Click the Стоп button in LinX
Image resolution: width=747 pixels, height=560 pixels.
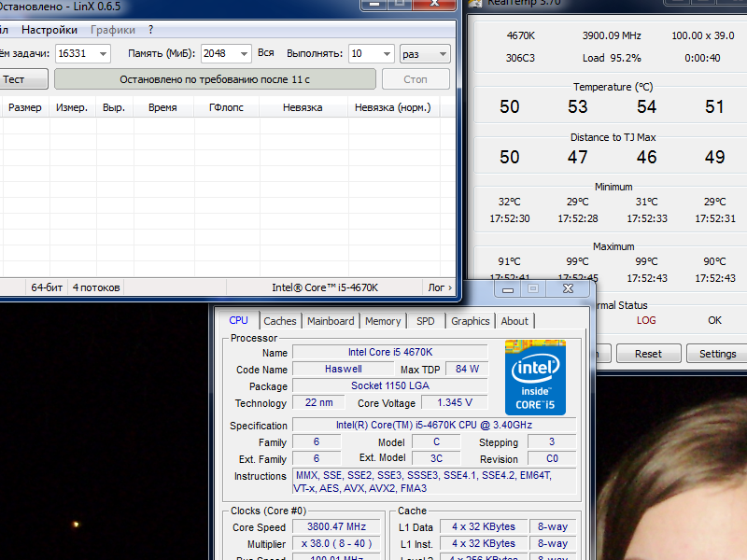coord(416,79)
